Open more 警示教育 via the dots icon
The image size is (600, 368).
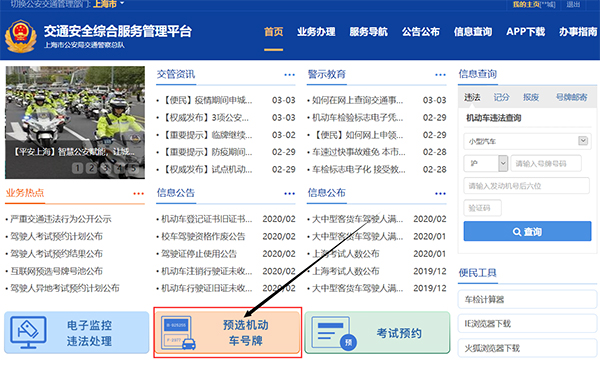(x=440, y=75)
